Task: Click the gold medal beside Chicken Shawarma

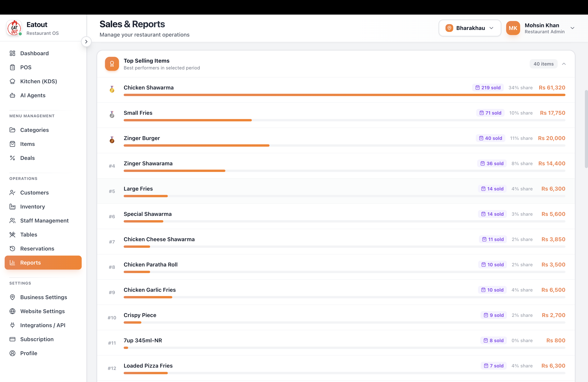Action: click(112, 89)
